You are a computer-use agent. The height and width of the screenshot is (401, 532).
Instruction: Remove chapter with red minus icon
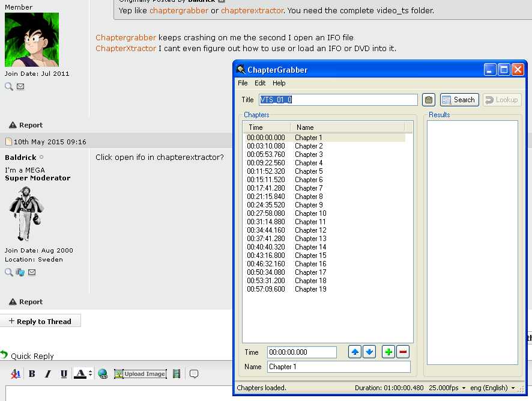click(x=403, y=352)
